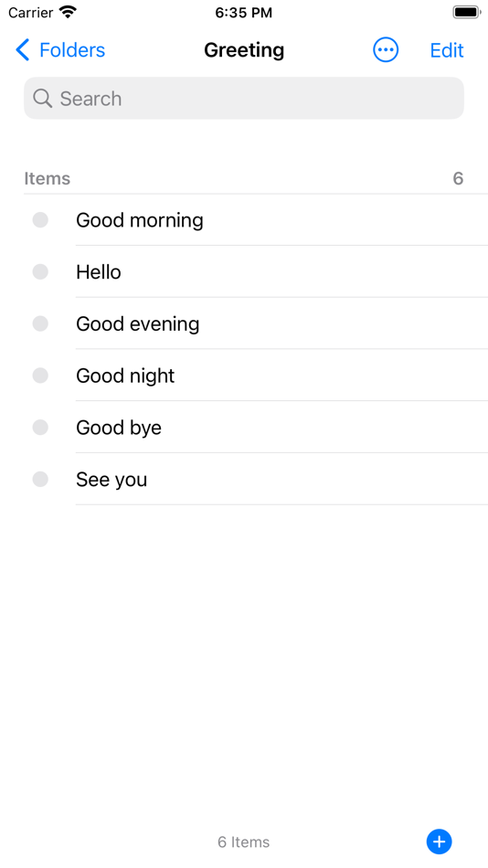Tap the Edit button
The height and width of the screenshot is (868, 488).
(x=447, y=50)
